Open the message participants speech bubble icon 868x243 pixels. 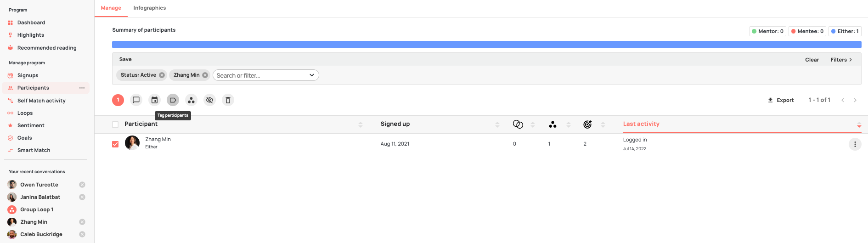point(136,100)
